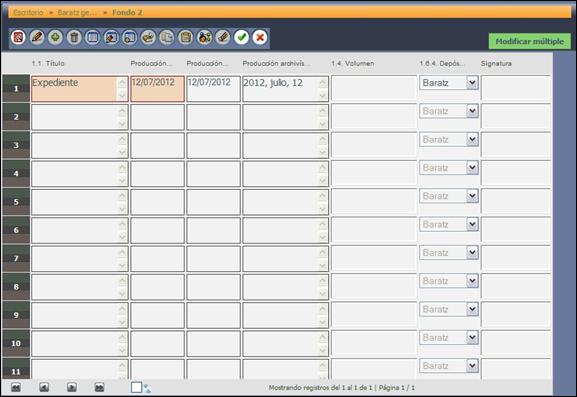
Task: Click the first red toolbar icon
Action: coord(18,37)
